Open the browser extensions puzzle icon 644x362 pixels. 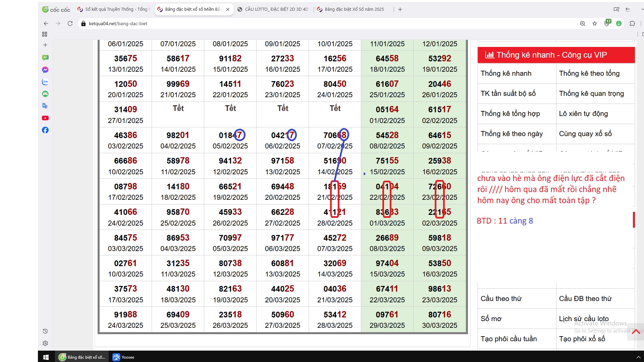click(632, 23)
